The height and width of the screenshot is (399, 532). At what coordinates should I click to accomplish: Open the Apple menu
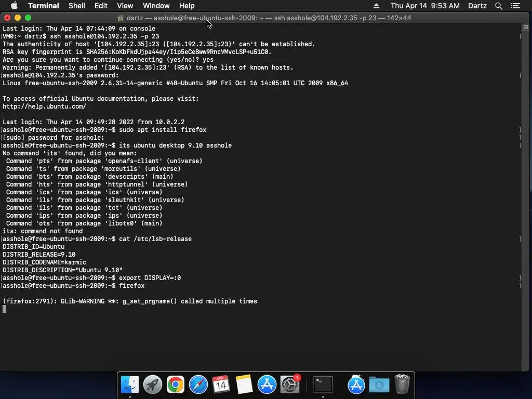[14, 6]
